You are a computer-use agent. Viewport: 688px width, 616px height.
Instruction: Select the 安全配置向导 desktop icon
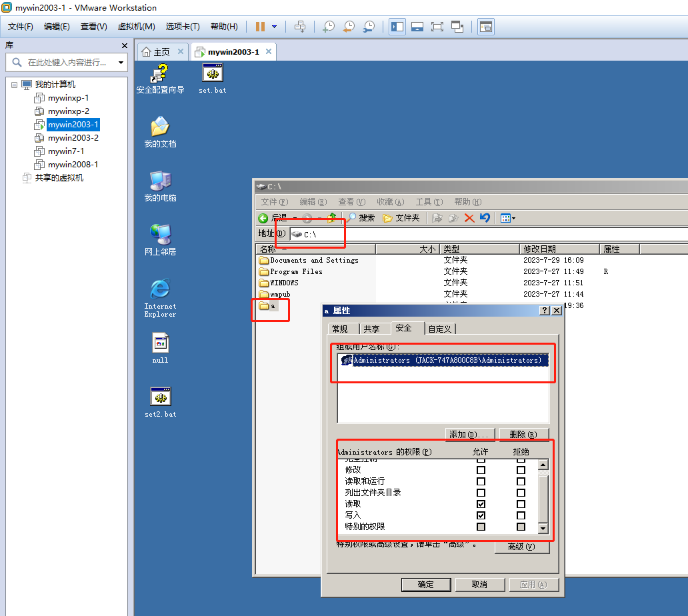pos(160,79)
